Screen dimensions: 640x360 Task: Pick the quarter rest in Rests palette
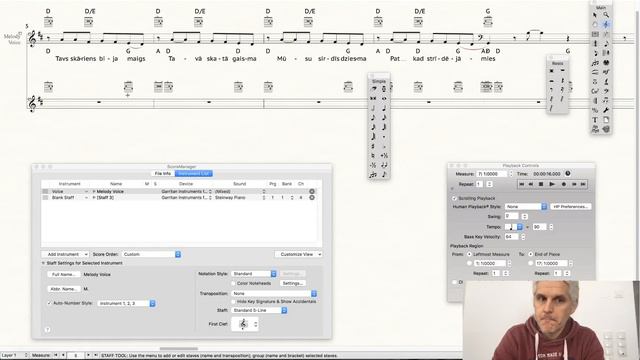pyautogui.click(x=562, y=80)
